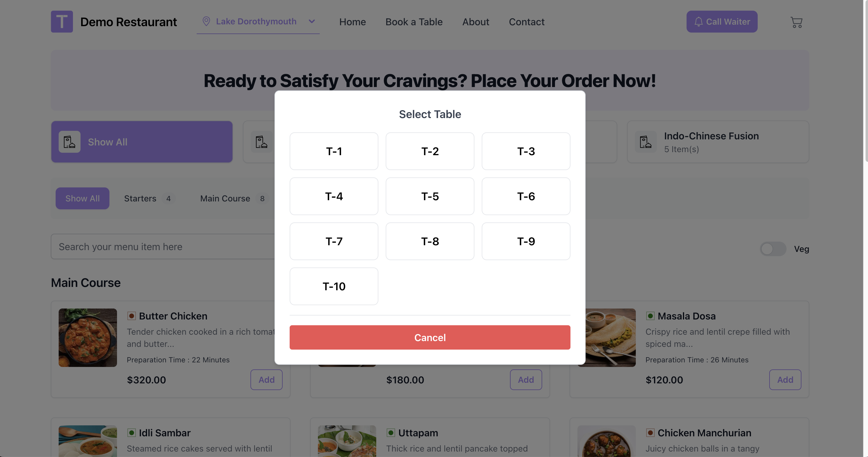Pick table T-3 from the list

[x=526, y=151]
